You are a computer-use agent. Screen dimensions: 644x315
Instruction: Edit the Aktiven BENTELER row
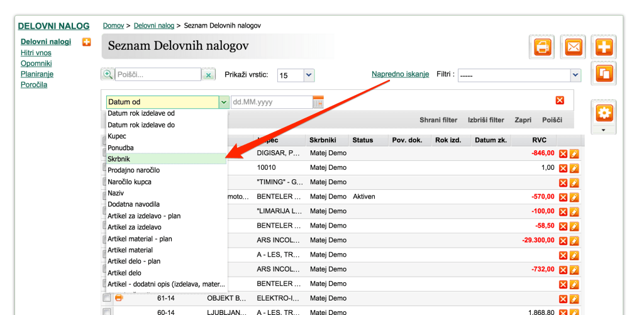coord(575,197)
